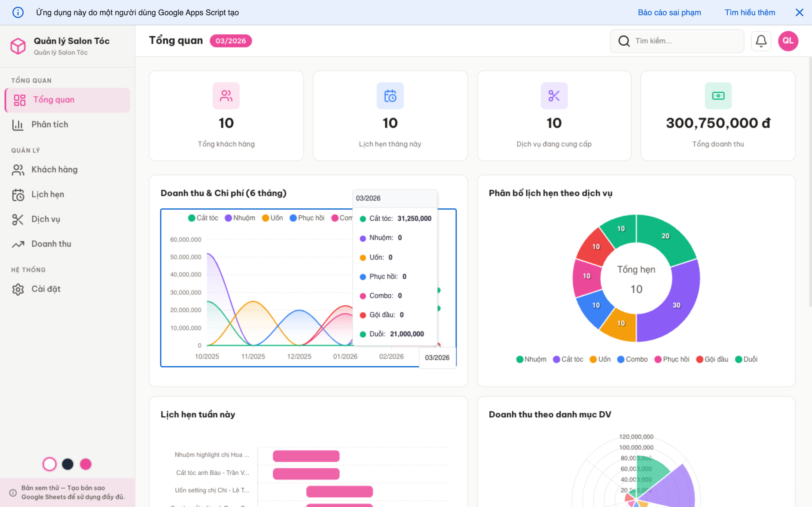Click the Cài đặt gear icon

pyautogui.click(x=18, y=289)
